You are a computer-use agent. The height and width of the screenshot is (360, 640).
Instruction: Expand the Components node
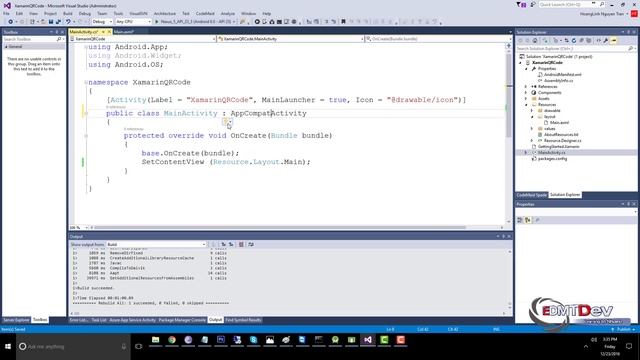[x=526, y=93]
